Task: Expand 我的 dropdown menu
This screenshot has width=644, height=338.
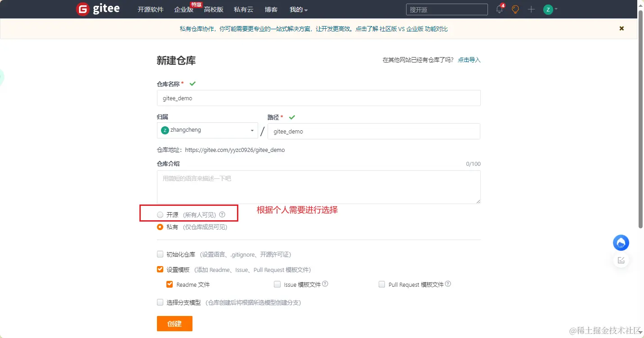Action: tap(299, 9)
